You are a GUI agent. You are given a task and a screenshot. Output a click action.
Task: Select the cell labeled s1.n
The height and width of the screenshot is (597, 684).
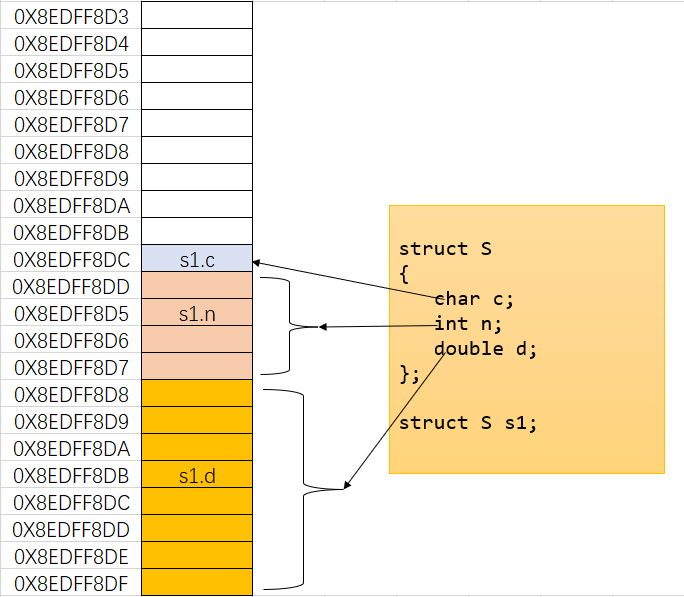tap(196, 314)
